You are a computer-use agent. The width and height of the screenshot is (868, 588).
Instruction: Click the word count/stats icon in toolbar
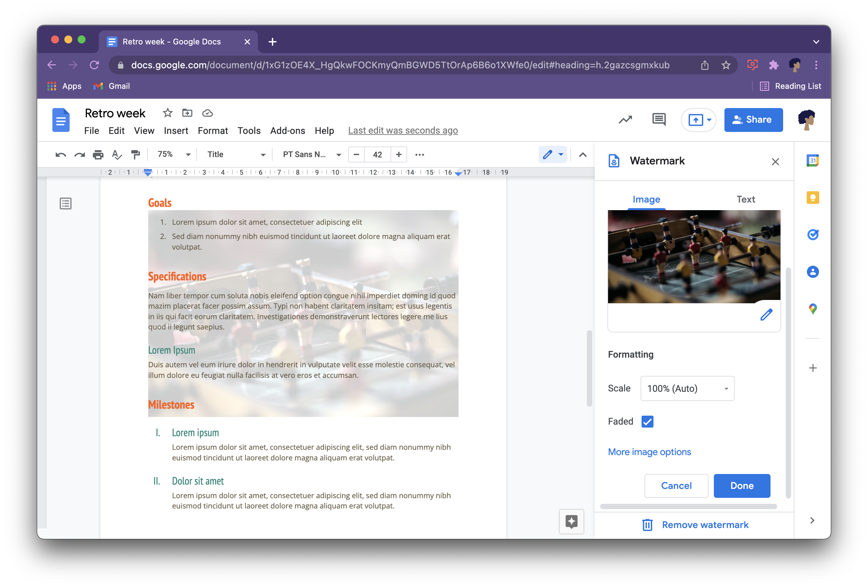(625, 119)
